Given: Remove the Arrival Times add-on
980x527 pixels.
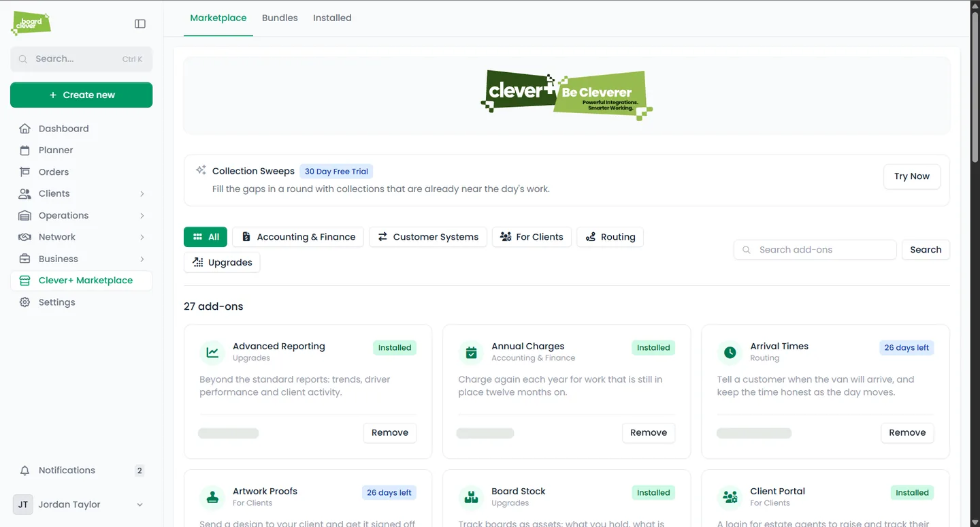Looking at the screenshot, I should pos(907,433).
